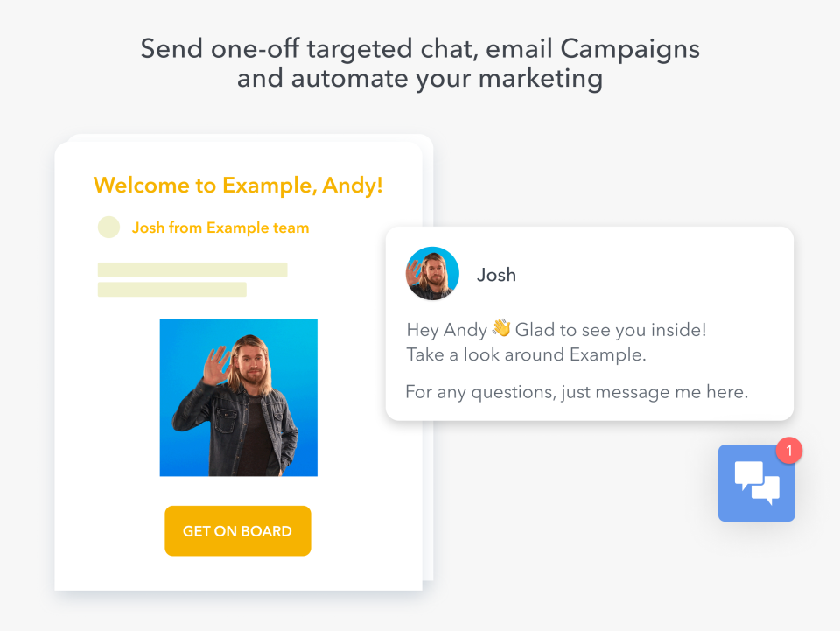Open the "Josh from Example team" sender link
Screen dimensions: 840x631
(x=220, y=228)
